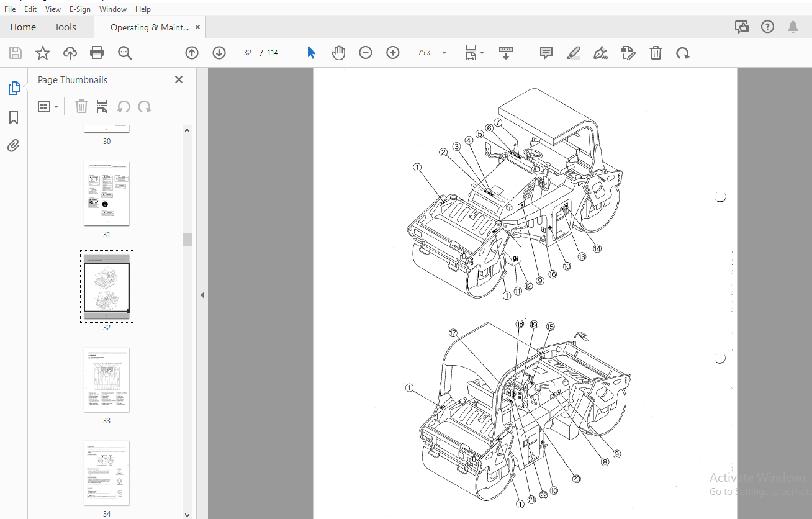Rotate pages counterclockwise in the thumbnails panel
The image size is (812, 519).
124,107
